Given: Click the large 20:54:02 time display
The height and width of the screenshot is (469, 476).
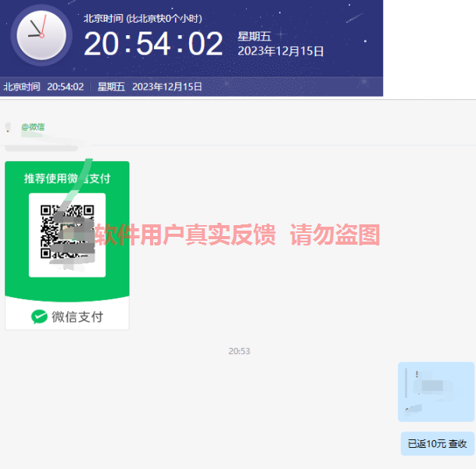Looking at the screenshot, I should pyautogui.click(x=154, y=44).
